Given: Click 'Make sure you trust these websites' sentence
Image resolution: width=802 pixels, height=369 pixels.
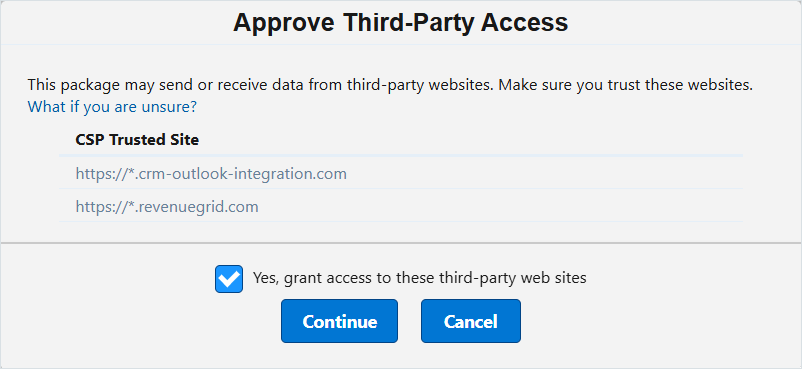Looking at the screenshot, I should coord(626,85).
